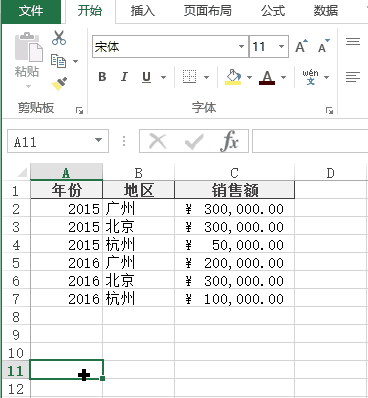Switch to the 公式 tab

pos(273,11)
